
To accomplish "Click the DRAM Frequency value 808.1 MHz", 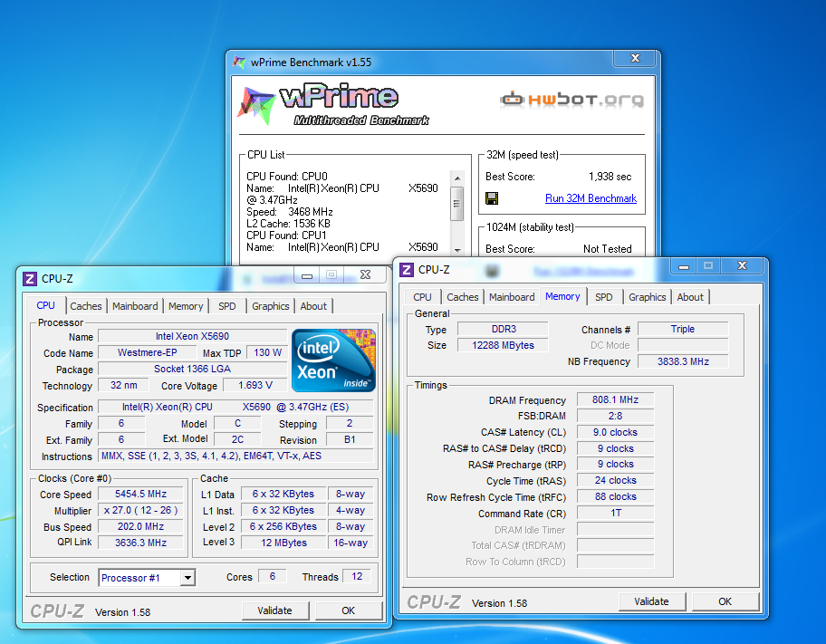I will [x=615, y=400].
